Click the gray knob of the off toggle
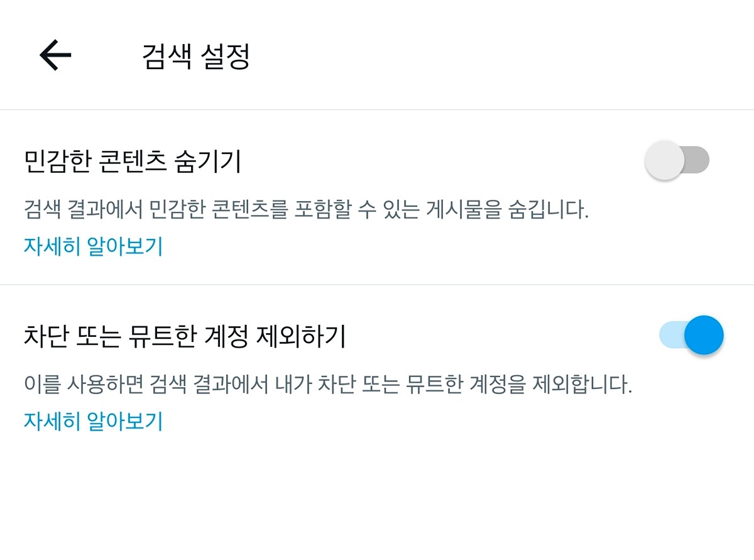This screenshot has height=560, width=754. tap(664, 160)
